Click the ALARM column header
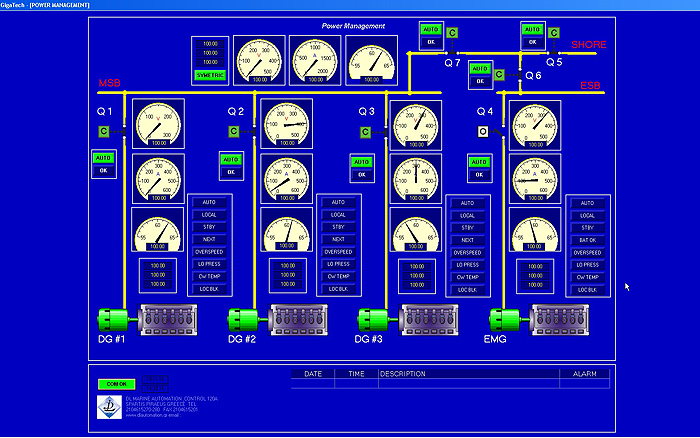The width and height of the screenshot is (700, 438). [584, 373]
